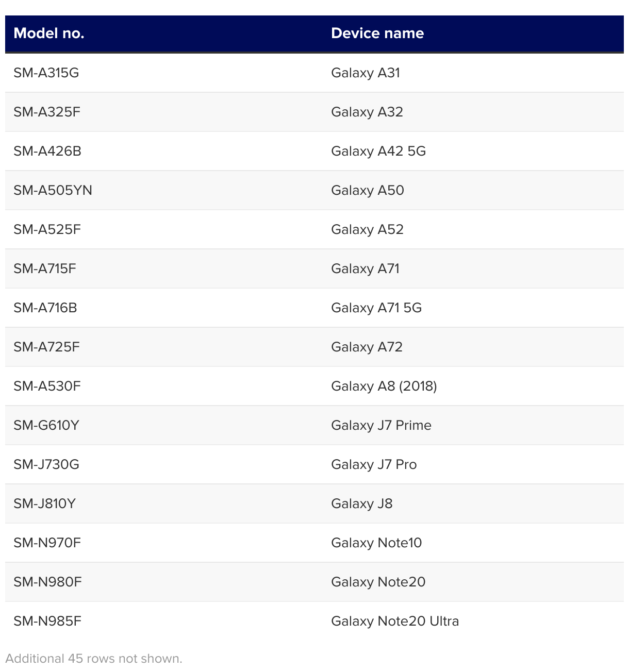This screenshot has height=672, width=629.
Task: Select the Galaxy A42 5G cell
Action: pyautogui.click(x=378, y=151)
